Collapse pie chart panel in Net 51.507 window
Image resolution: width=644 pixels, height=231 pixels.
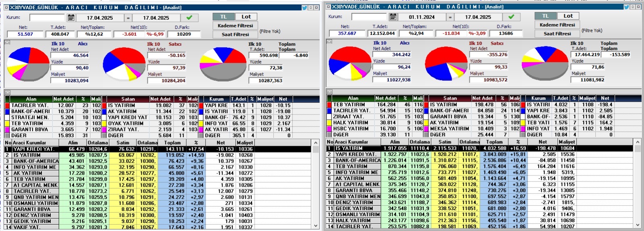coord(7,42)
